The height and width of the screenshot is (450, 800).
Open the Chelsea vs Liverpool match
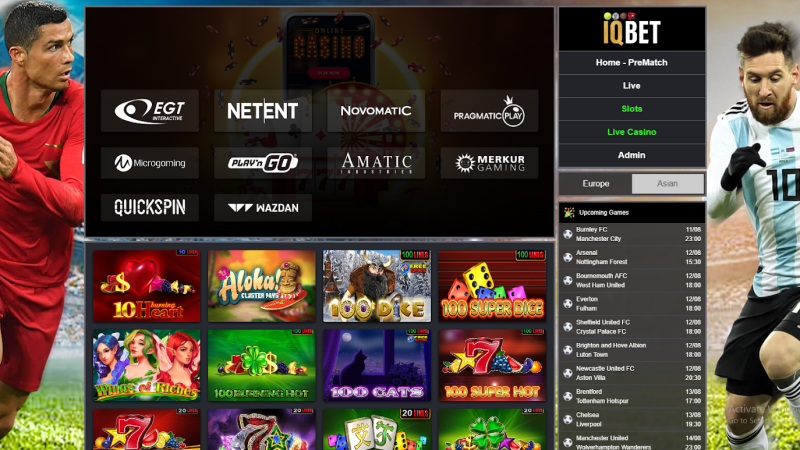pyautogui.click(x=632, y=419)
